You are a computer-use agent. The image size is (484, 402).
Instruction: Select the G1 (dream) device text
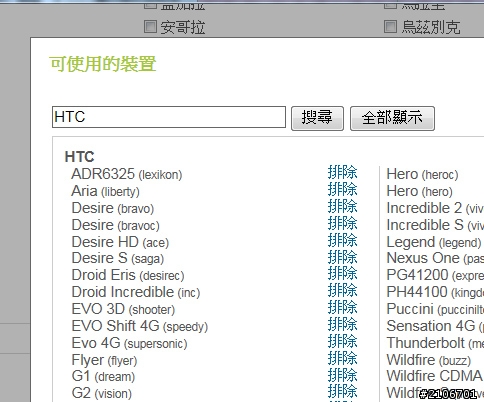pos(103,376)
